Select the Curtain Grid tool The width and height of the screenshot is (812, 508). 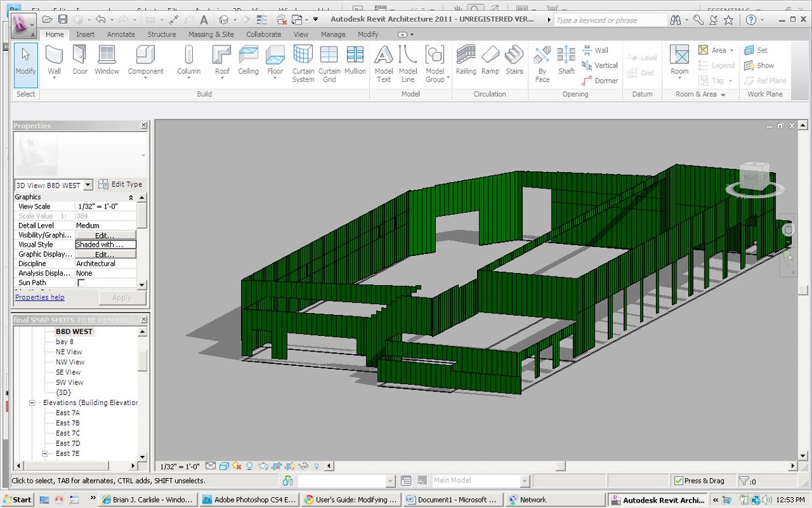[x=329, y=64]
